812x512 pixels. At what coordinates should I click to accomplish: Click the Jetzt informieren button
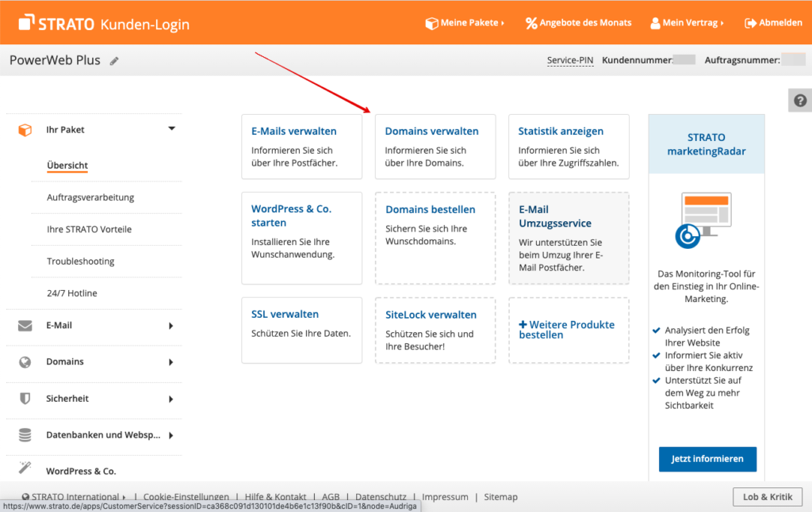click(707, 459)
